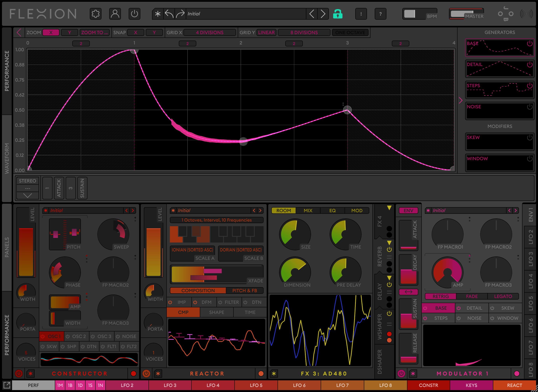Click the asterisk initialize icon beside FX 3: AD480
538x392 pixels.
point(274,374)
